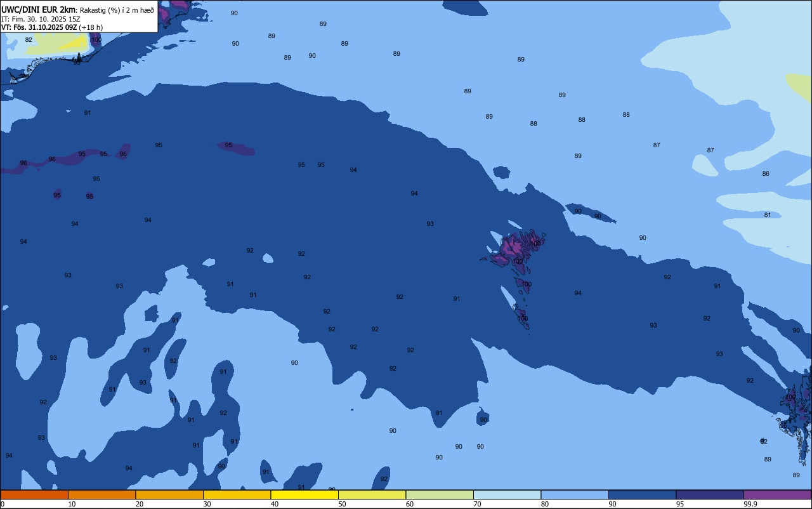812x509 pixels.
Task: Click the "Rakastig (%) í 2 m hæð" label
Action: 117,10
